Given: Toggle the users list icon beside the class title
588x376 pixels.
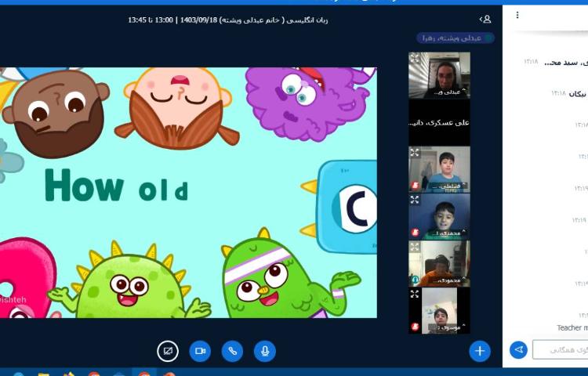Looking at the screenshot, I should coord(485,19).
